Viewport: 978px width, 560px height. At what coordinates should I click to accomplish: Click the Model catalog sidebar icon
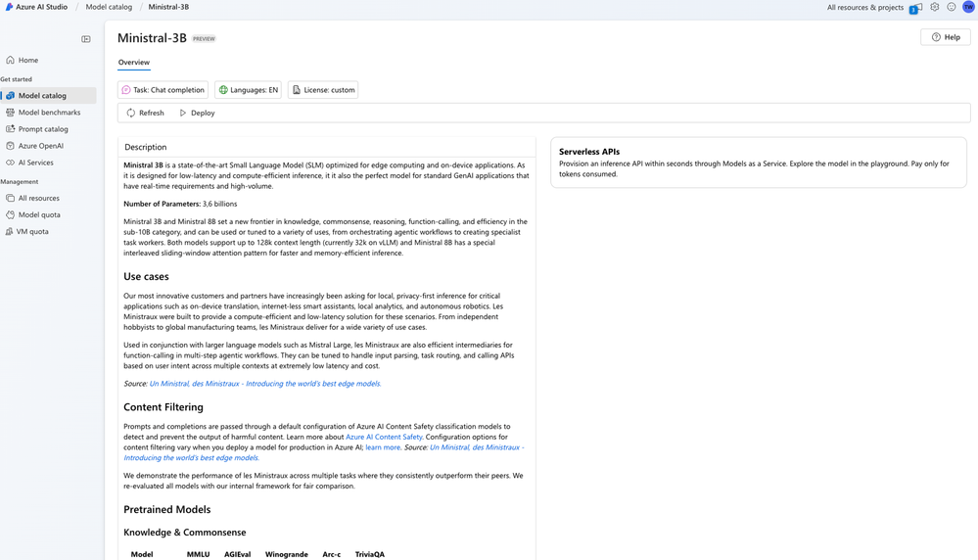coord(10,95)
